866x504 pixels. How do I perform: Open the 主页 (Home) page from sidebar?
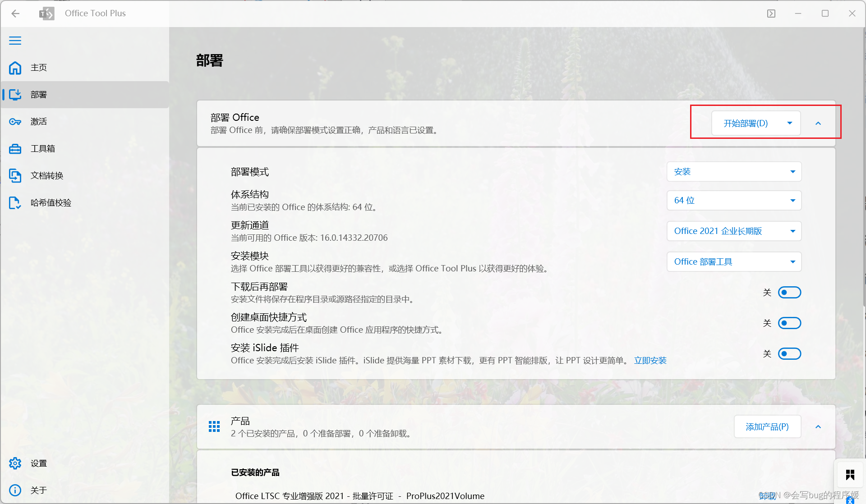[x=38, y=68]
